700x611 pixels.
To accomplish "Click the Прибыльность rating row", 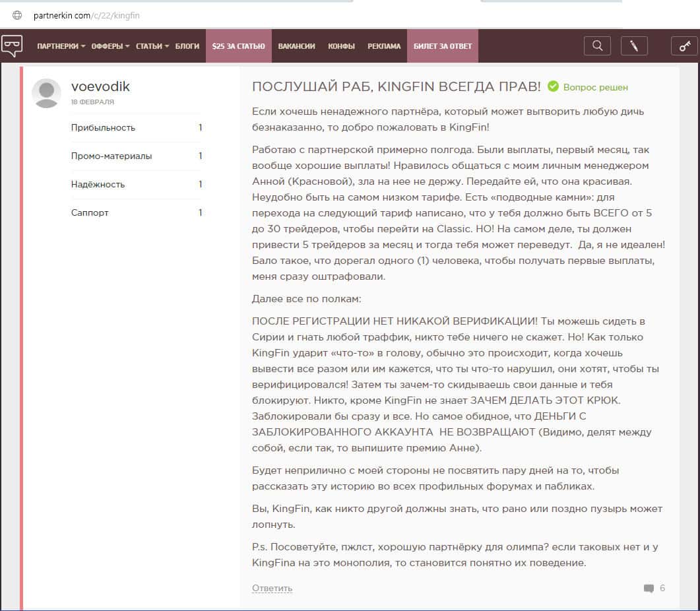I will point(137,128).
